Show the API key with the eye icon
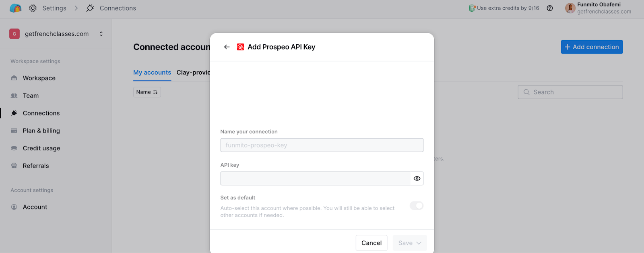The image size is (644, 253). [x=417, y=178]
